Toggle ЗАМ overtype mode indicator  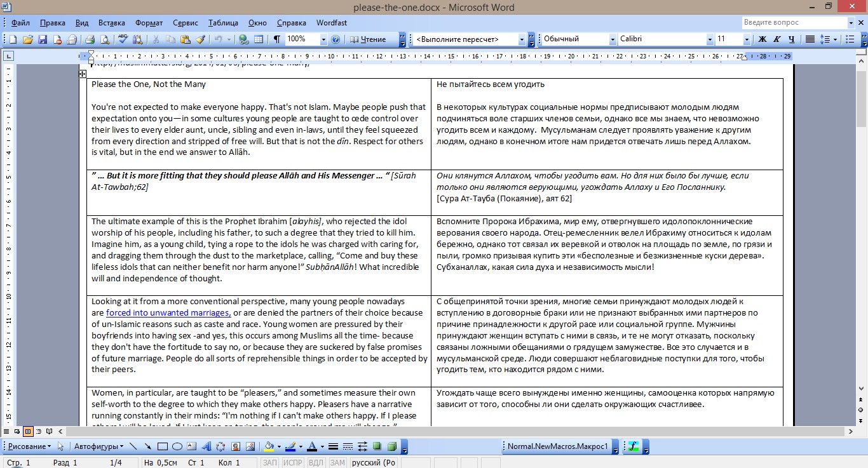337,463
